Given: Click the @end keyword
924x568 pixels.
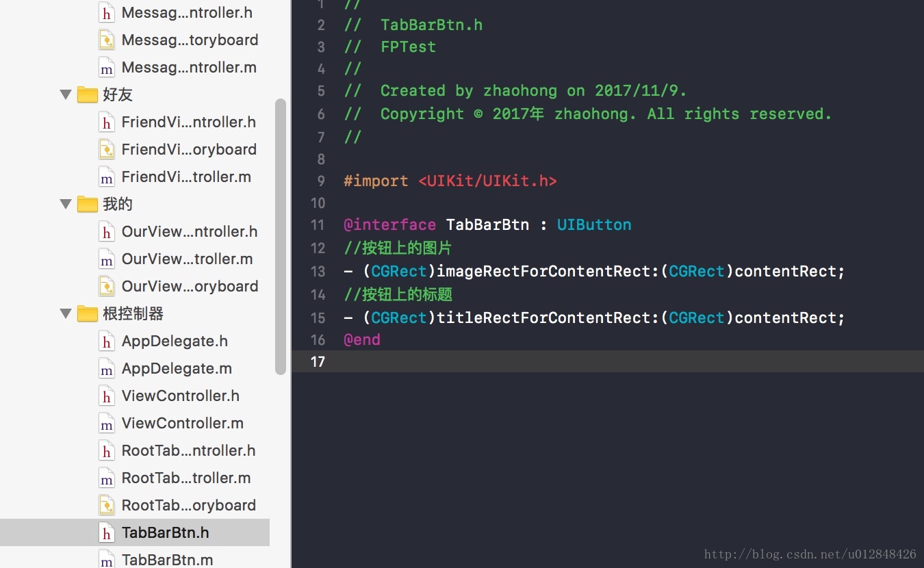Looking at the screenshot, I should click(x=362, y=339).
